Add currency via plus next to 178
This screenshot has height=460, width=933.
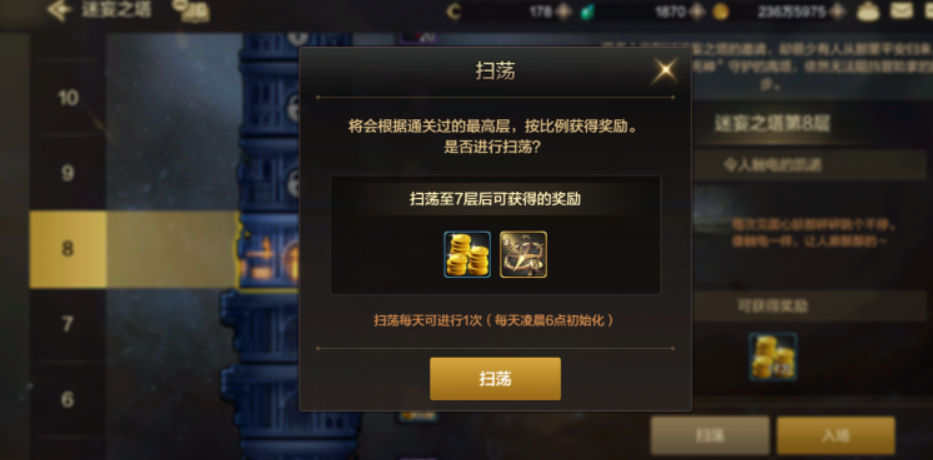point(563,11)
